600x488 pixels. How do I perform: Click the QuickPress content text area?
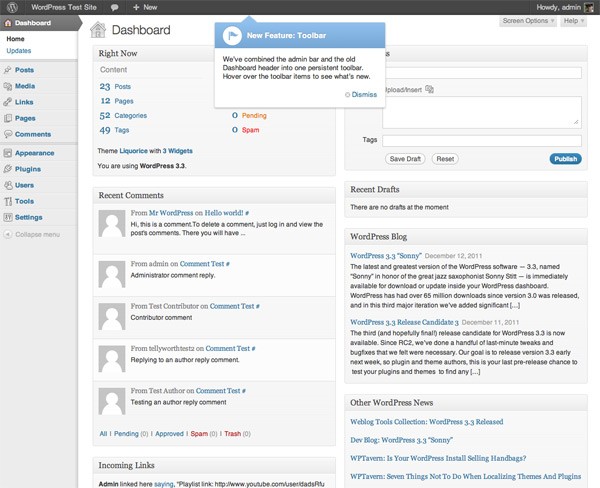click(x=482, y=112)
